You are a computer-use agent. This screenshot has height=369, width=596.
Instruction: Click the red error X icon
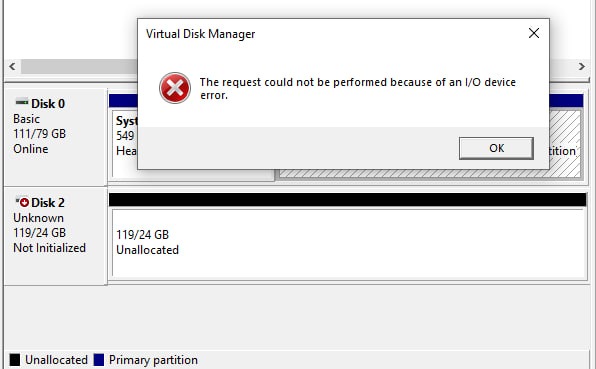pyautogui.click(x=175, y=88)
